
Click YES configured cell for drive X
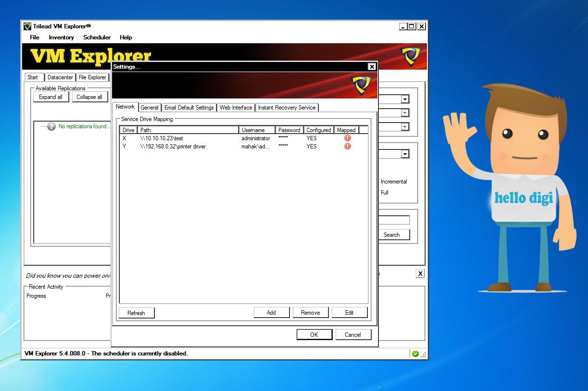pyautogui.click(x=312, y=138)
